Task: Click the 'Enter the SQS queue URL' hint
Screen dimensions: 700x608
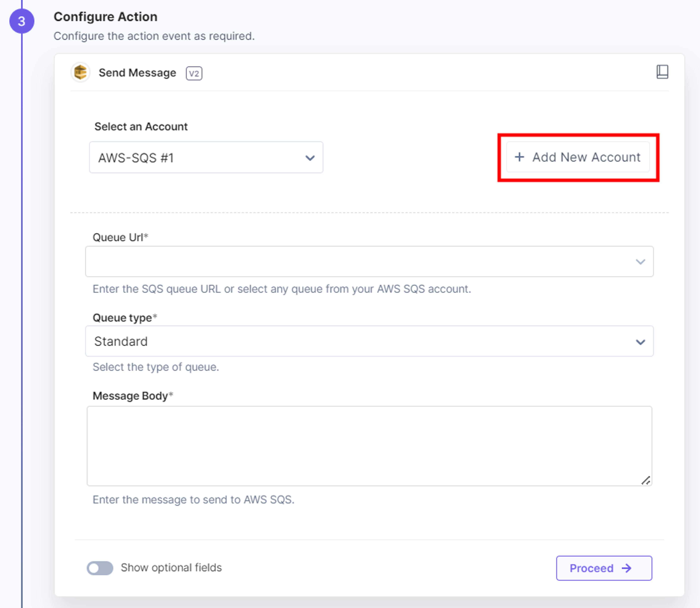Action: coord(282,289)
